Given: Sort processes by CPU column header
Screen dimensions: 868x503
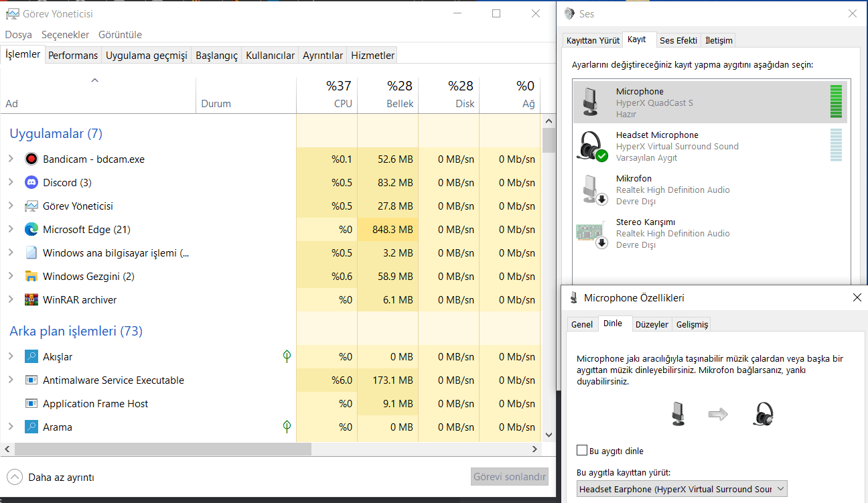Looking at the screenshot, I should 327,94.
